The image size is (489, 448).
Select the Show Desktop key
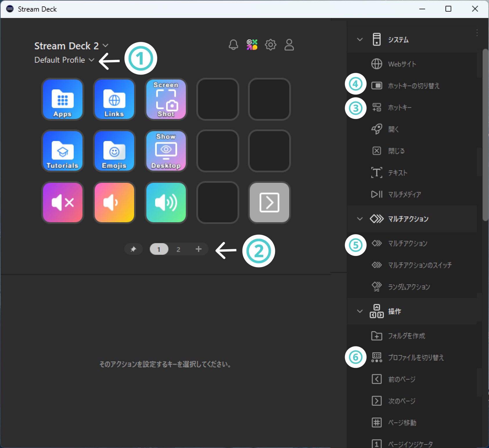166,151
